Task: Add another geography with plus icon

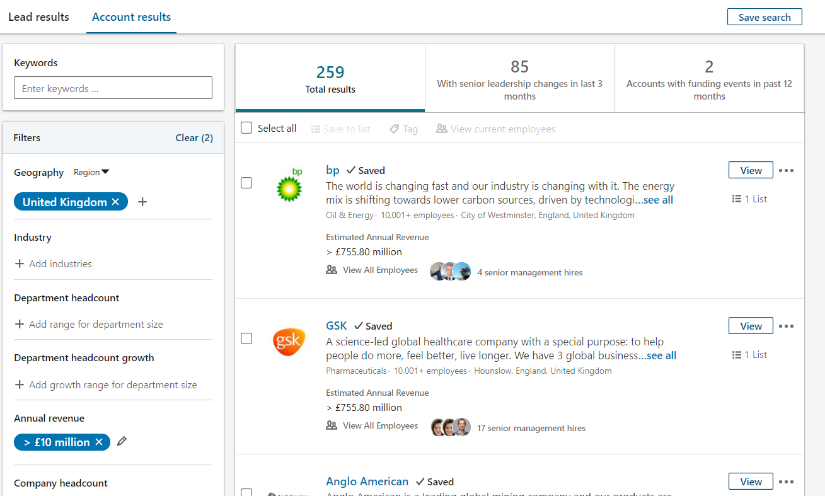Action: tap(142, 202)
